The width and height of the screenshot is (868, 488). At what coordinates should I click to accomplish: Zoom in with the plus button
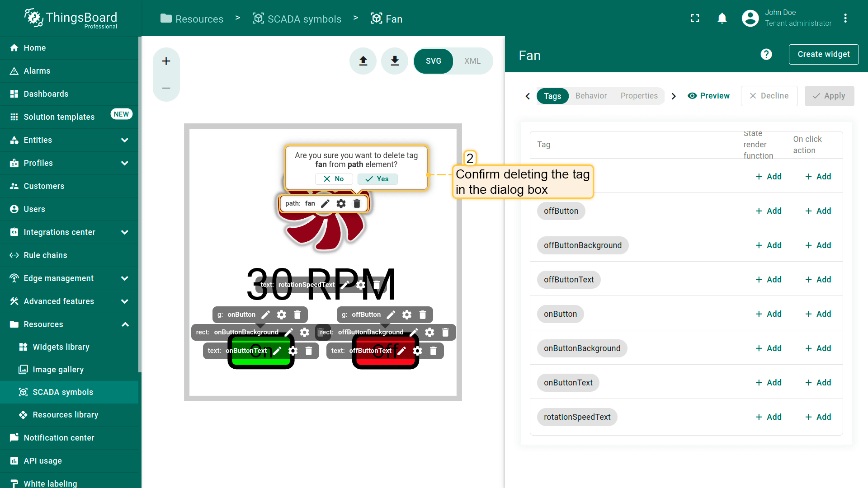tap(166, 61)
